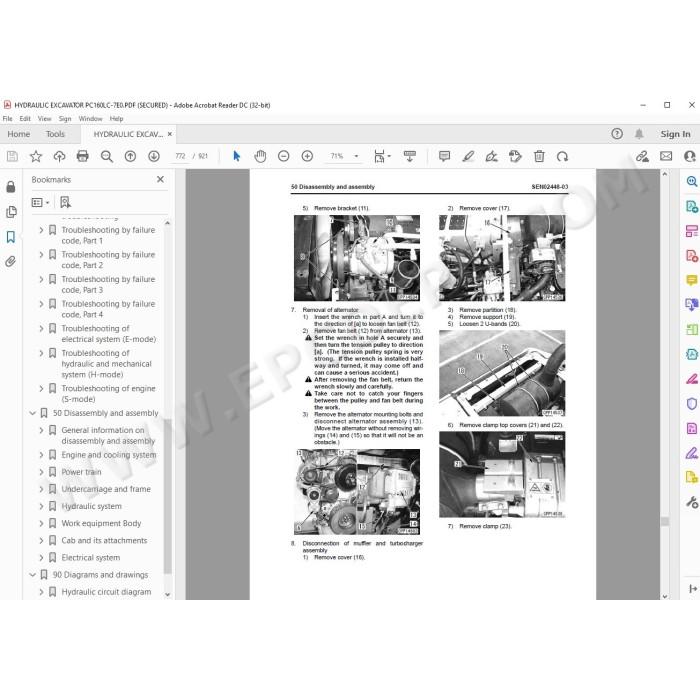The image size is (700, 700).
Task: Print the document with the printer icon
Action: pyautogui.click(x=83, y=156)
